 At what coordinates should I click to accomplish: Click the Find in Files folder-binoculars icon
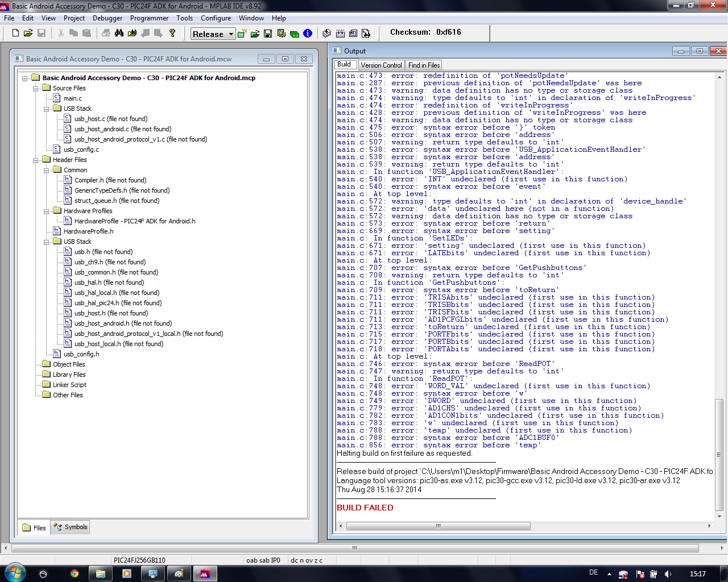pos(132,34)
